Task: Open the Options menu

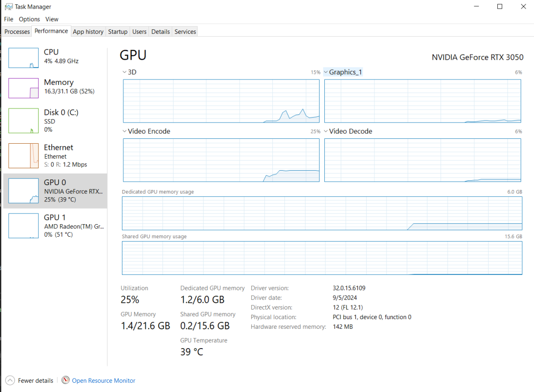Action: (29, 19)
